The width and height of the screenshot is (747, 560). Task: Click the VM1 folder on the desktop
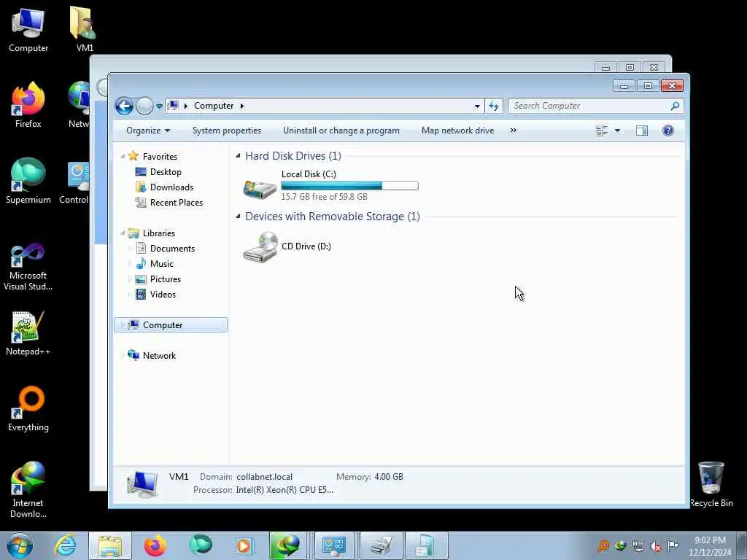click(85, 29)
